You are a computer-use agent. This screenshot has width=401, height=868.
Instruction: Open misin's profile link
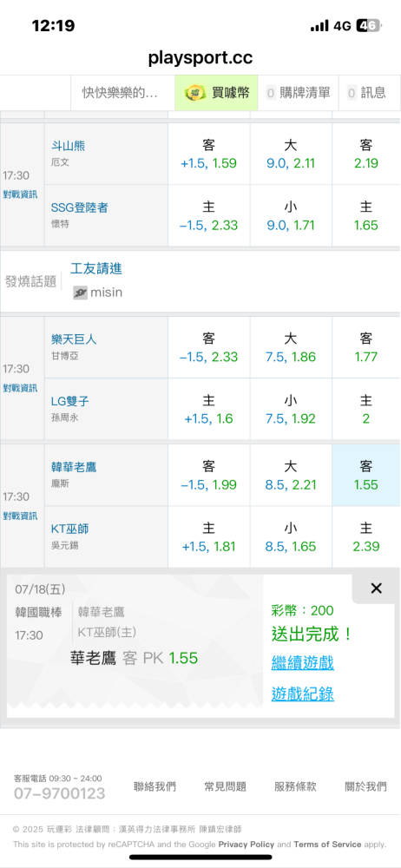pyautogui.click(x=107, y=293)
